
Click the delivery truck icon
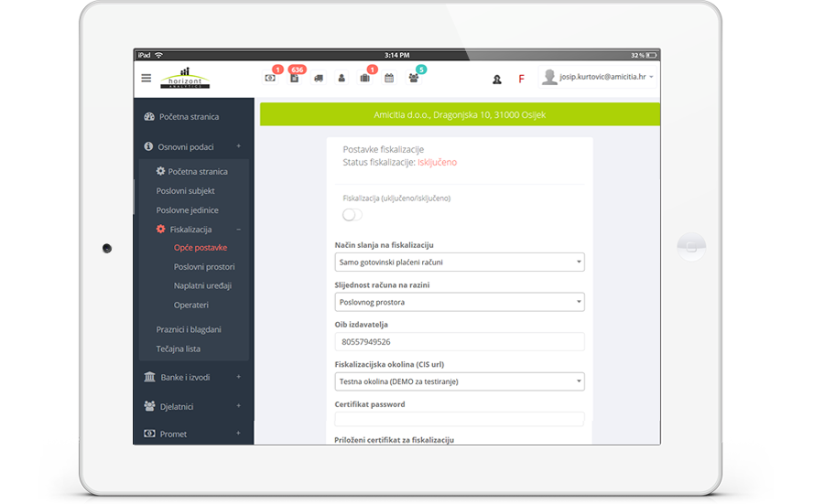point(319,79)
